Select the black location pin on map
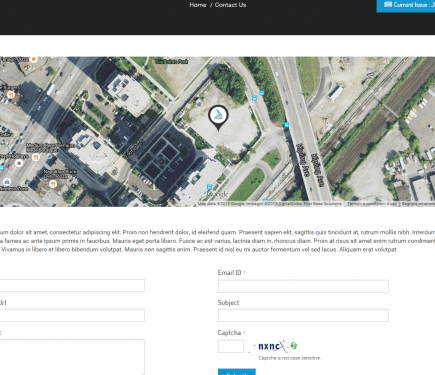 [218, 118]
